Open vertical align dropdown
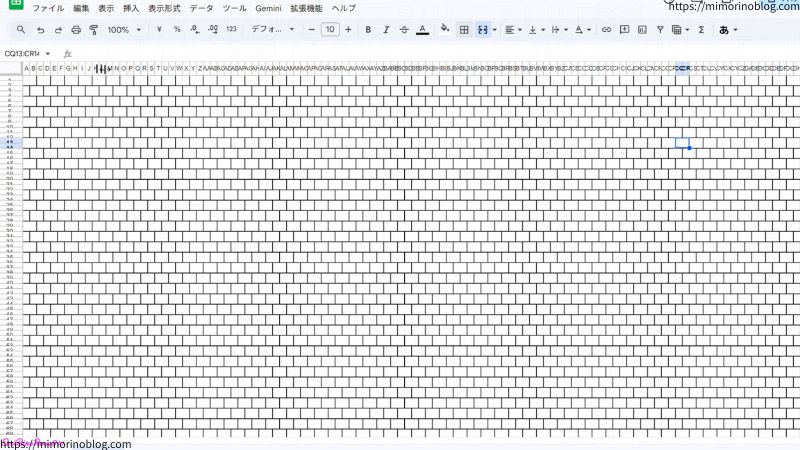The image size is (800, 450). (536, 30)
